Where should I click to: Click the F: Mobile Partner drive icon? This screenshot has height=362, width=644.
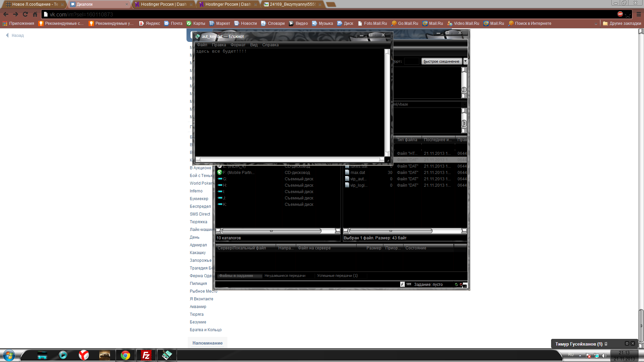(220, 173)
